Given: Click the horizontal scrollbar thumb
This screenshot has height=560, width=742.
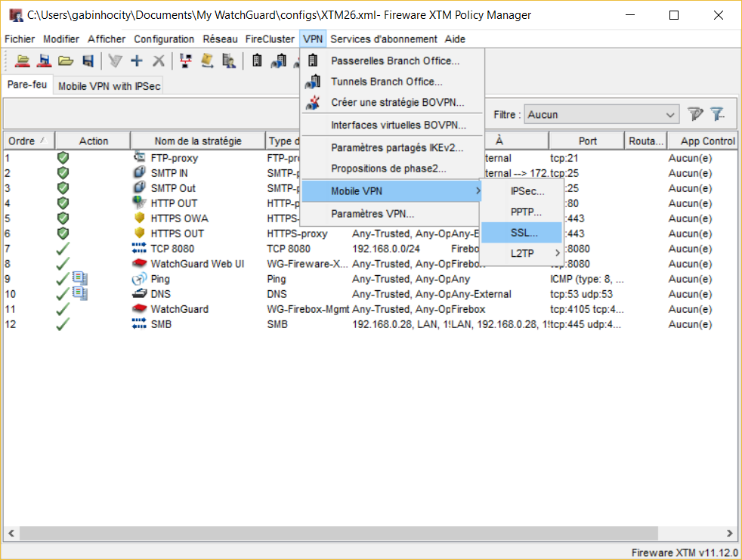Looking at the screenshot, I should (339, 534).
